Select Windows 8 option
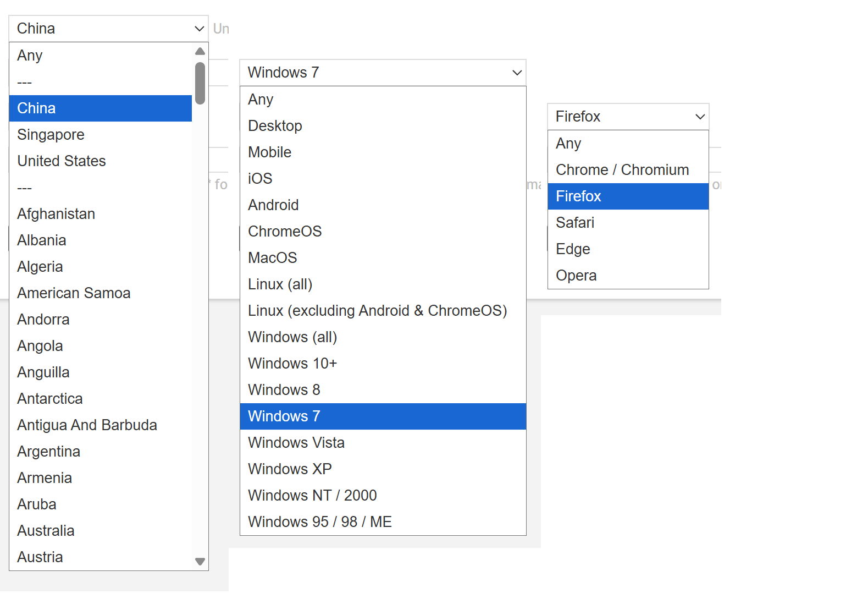This screenshot has width=868, height=593. 383,390
